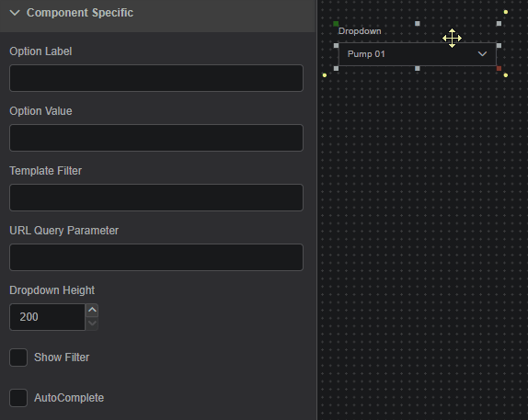The image size is (528, 420).
Task: Click the yellow bottom-left corner marker
Action: coord(325,75)
